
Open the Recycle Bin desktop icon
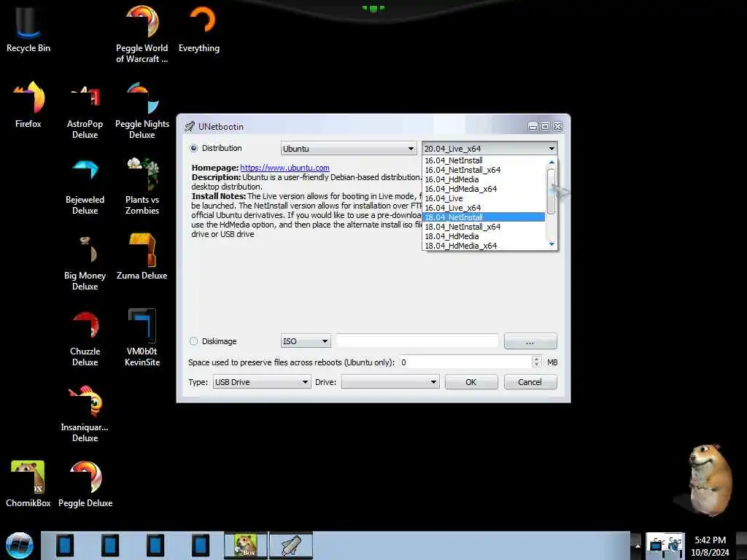click(28, 28)
